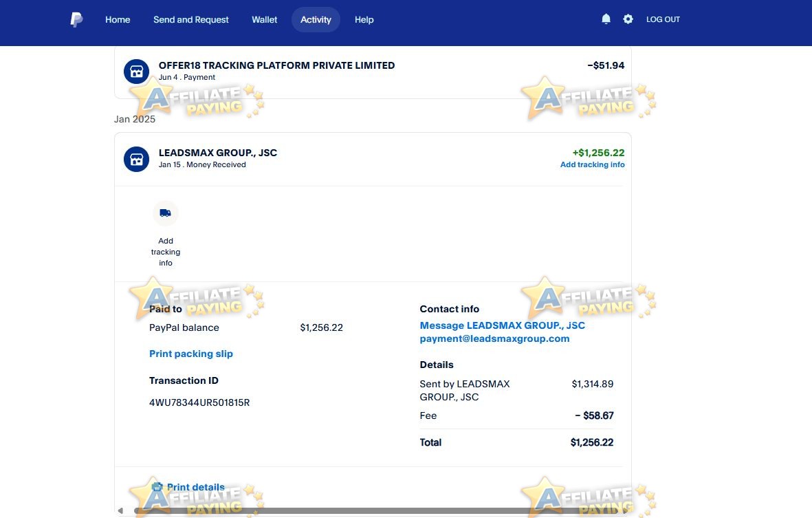
Task: Open Send and Request menu
Action: 190,20
